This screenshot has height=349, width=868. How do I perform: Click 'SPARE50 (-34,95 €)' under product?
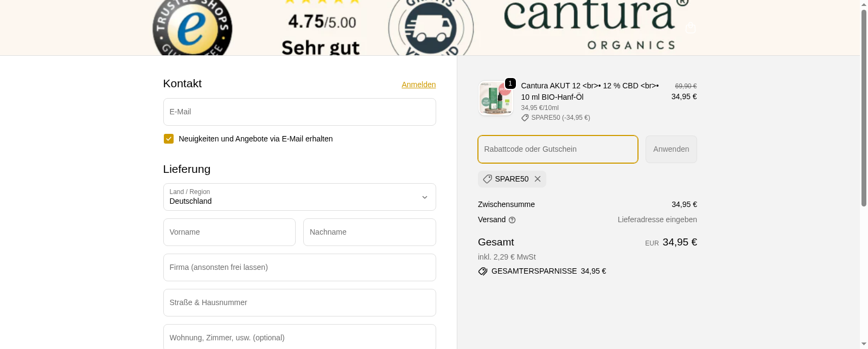coord(560,118)
